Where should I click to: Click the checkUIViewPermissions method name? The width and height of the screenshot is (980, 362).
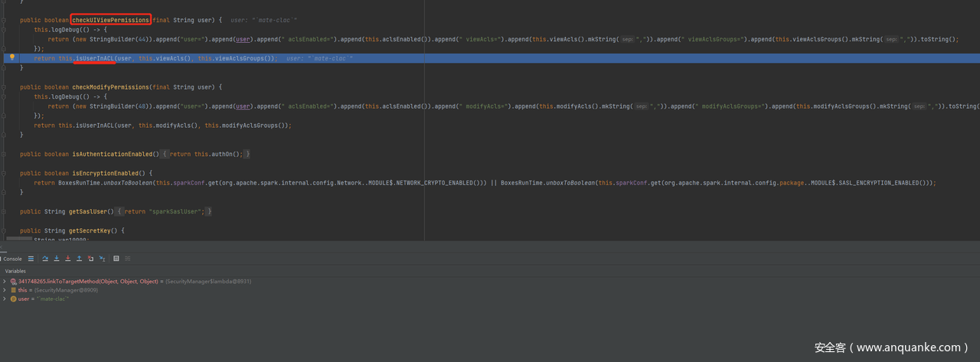click(110, 20)
